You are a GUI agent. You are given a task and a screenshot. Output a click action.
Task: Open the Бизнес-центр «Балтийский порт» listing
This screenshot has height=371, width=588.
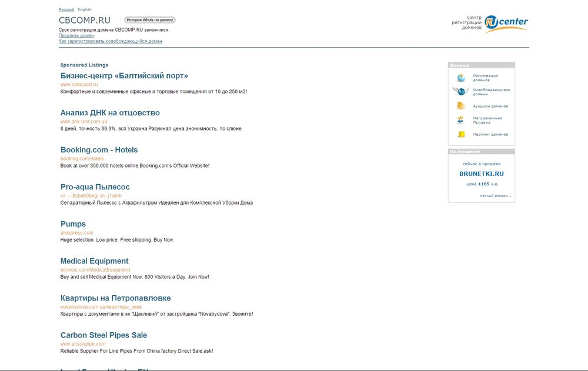(124, 76)
